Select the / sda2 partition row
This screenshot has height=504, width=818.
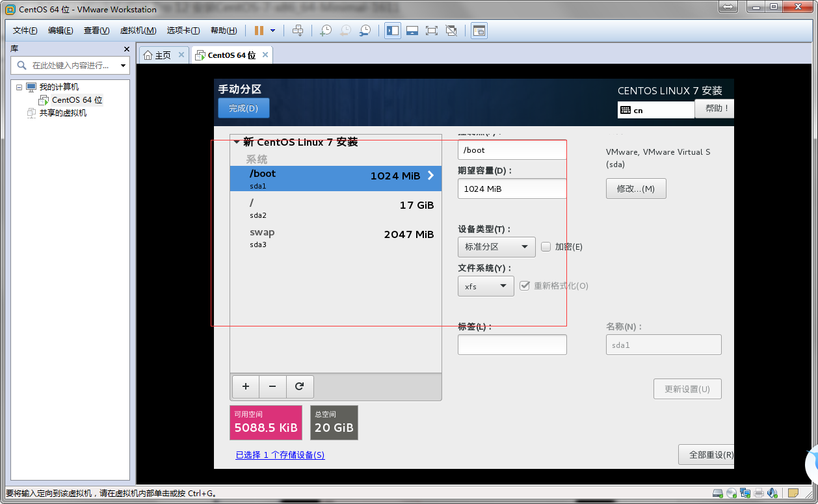click(336, 208)
